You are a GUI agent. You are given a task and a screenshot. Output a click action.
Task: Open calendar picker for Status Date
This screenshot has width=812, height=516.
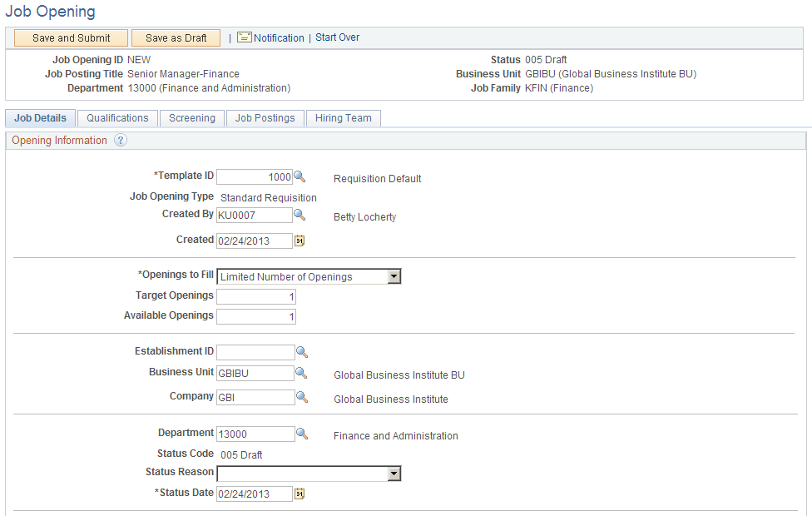tap(300, 494)
